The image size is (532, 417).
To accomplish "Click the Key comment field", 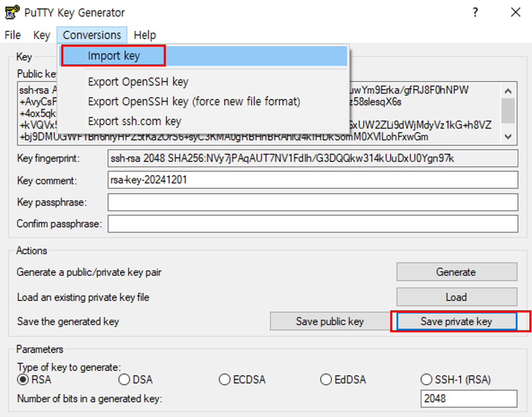I will coord(312,180).
